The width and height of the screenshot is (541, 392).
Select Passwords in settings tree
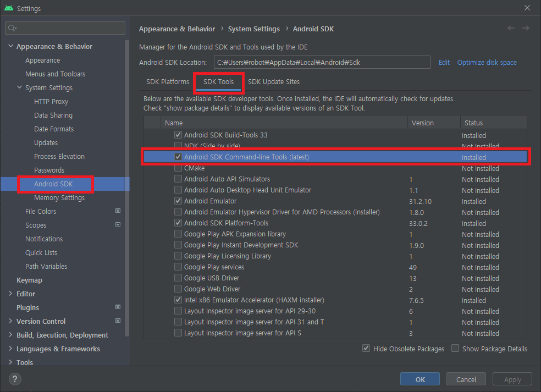(x=49, y=170)
